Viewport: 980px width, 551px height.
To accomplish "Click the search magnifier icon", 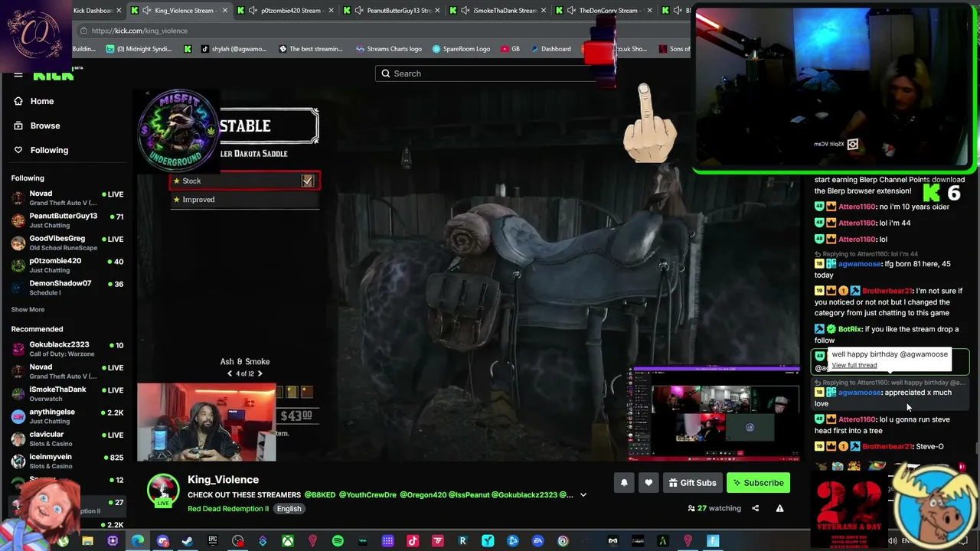I will [386, 73].
